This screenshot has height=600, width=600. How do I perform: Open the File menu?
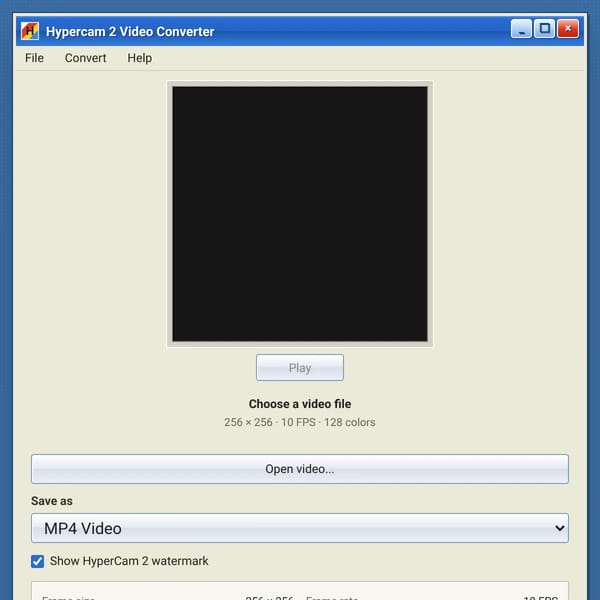coord(34,58)
